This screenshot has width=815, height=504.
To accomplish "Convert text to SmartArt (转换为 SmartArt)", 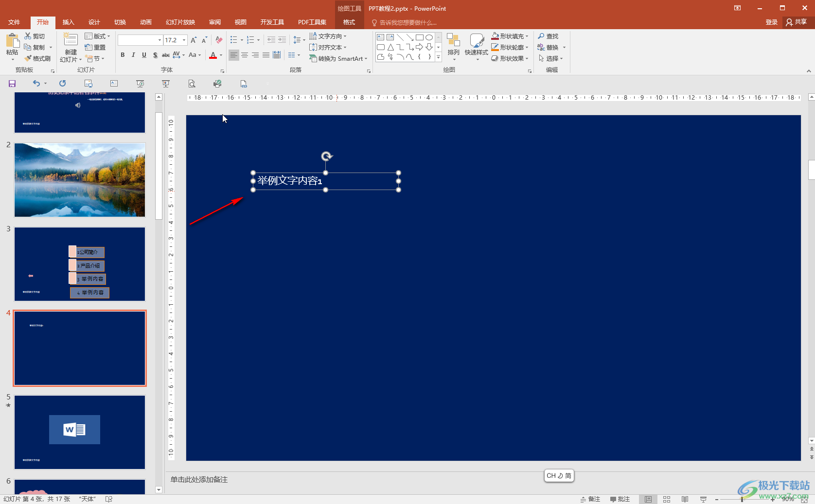I will point(338,58).
